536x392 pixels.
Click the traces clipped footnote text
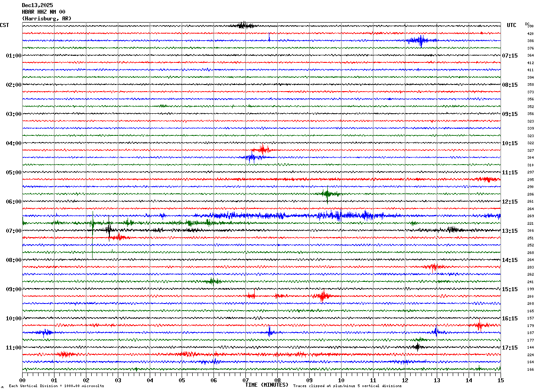pos(347,386)
